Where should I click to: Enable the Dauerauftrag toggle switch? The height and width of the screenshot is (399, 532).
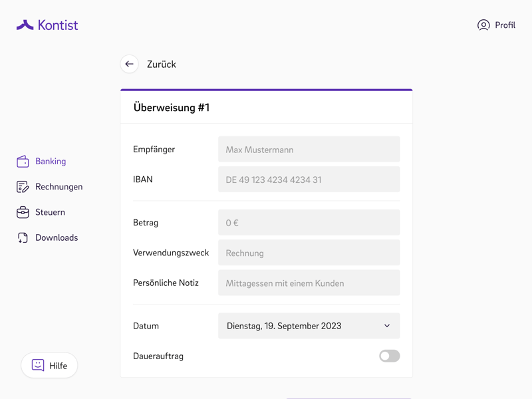[x=389, y=356]
